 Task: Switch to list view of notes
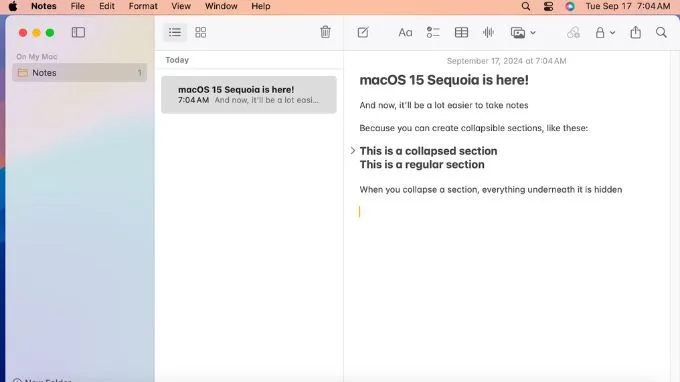click(x=175, y=33)
